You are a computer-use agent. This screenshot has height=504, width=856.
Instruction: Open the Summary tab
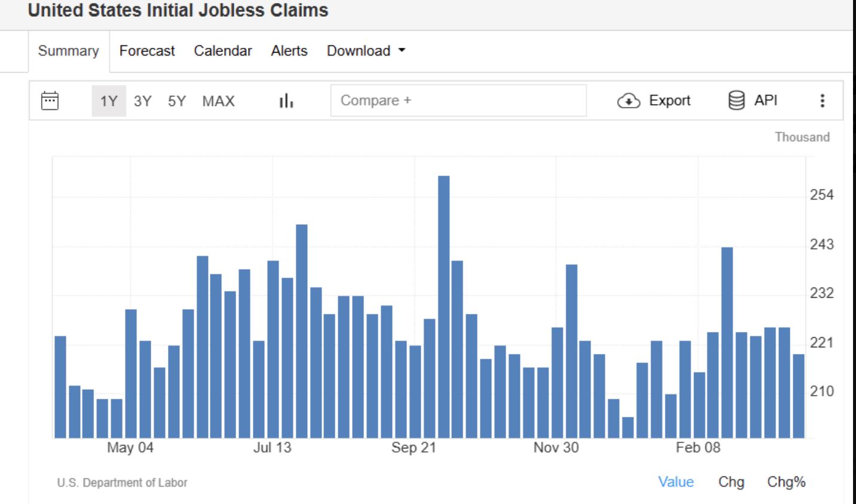pos(68,51)
